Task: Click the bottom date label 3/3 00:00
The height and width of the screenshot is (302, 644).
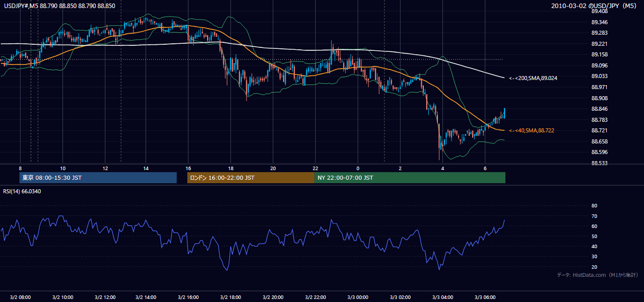Action: pyautogui.click(x=358, y=297)
